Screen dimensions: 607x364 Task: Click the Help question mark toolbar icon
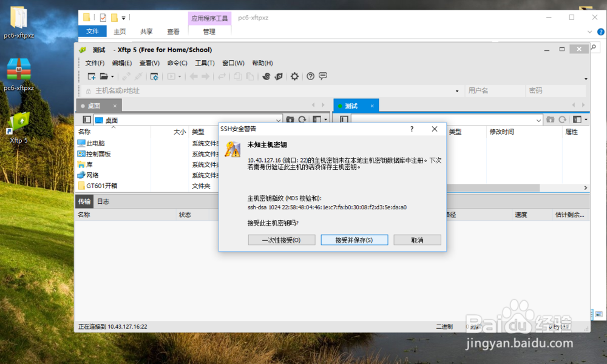pyautogui.click(x=310, y=76)
